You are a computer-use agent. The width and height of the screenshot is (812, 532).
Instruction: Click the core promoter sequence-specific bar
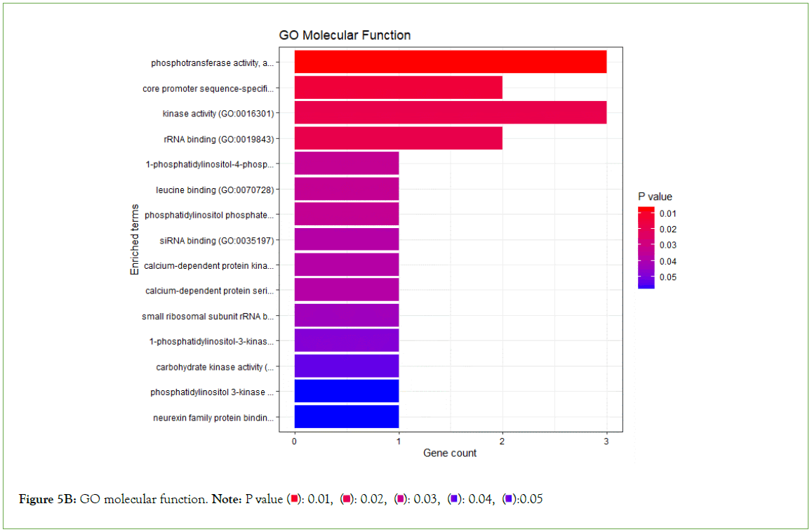pos(398,88)
